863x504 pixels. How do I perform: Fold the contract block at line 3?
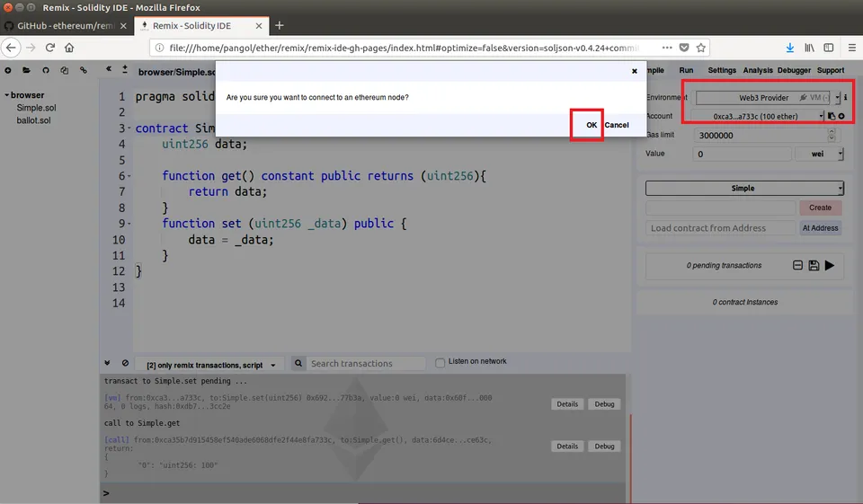click(129, 128)
